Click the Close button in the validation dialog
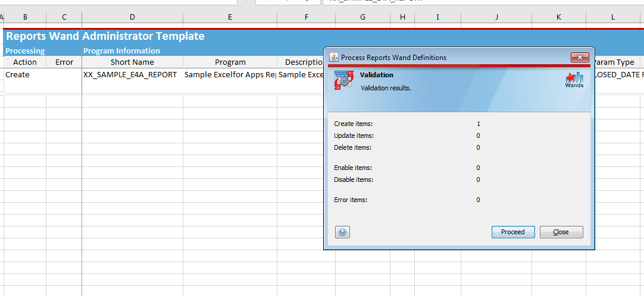The image size is (644, 296). click(x=561, y=232)
